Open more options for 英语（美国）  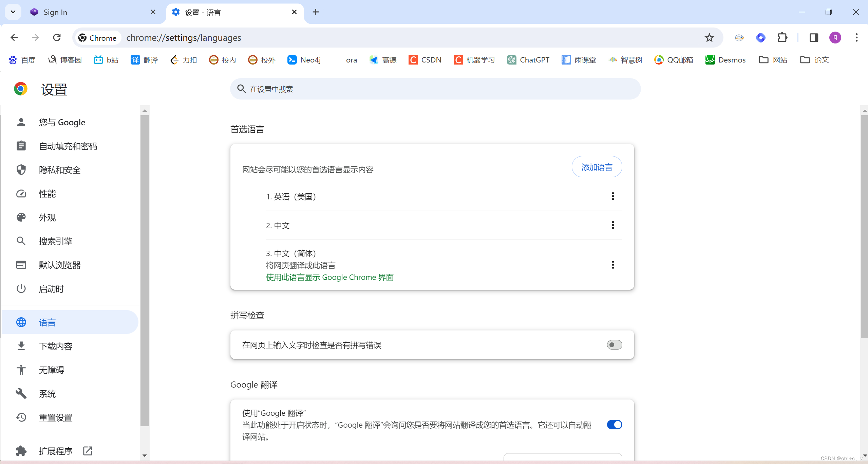click(613, 196)
